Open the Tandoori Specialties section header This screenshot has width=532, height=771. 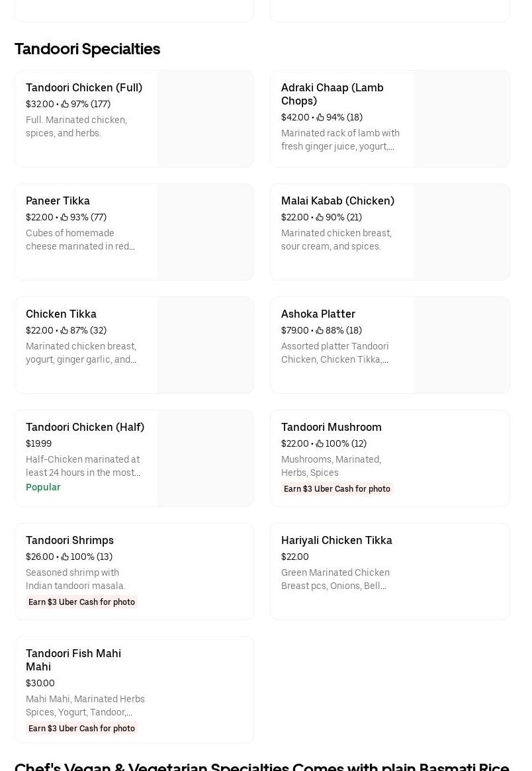click(87, 49)
